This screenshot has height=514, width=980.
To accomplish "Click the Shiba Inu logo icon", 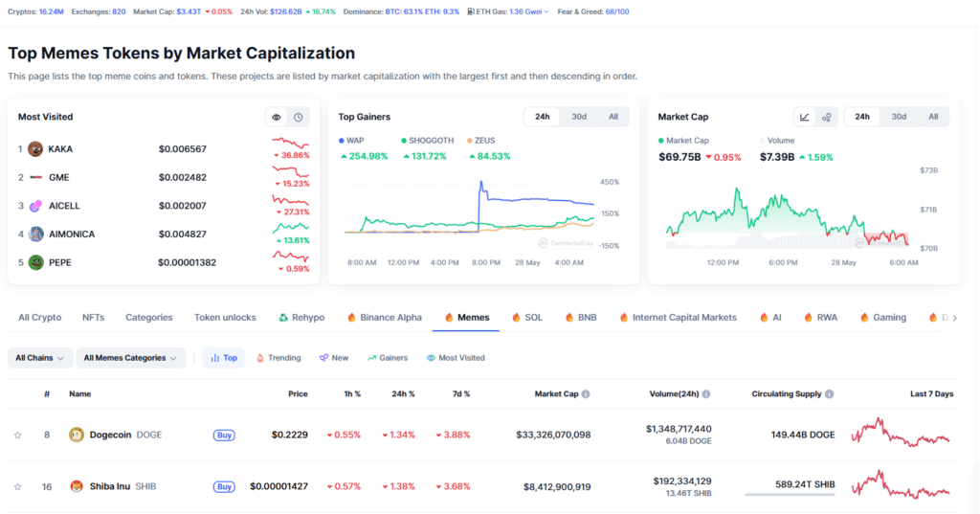I will (77, 486).
